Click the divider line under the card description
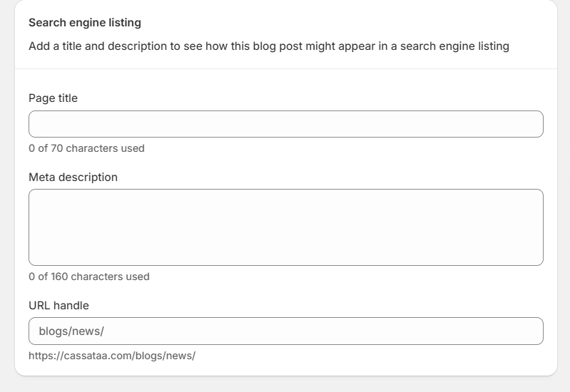Image resolution: width=570 pixels, height=392 pixels. [285, 69]
